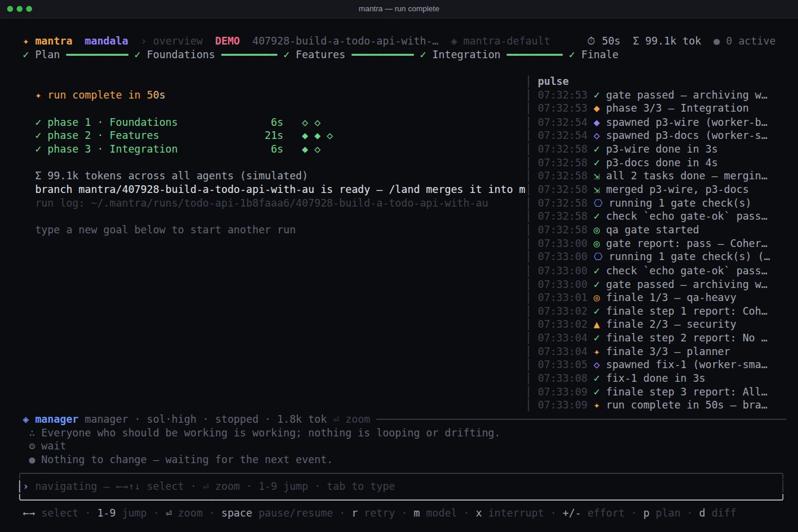Select the mandala view label
Image resolution: width=798 pixels, height=532 pixels.
(106, 41)
